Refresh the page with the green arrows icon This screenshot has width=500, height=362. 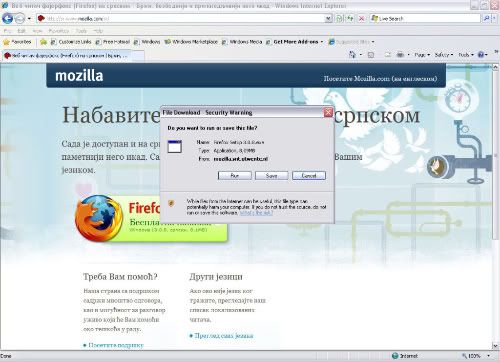[x=350, y=19]
